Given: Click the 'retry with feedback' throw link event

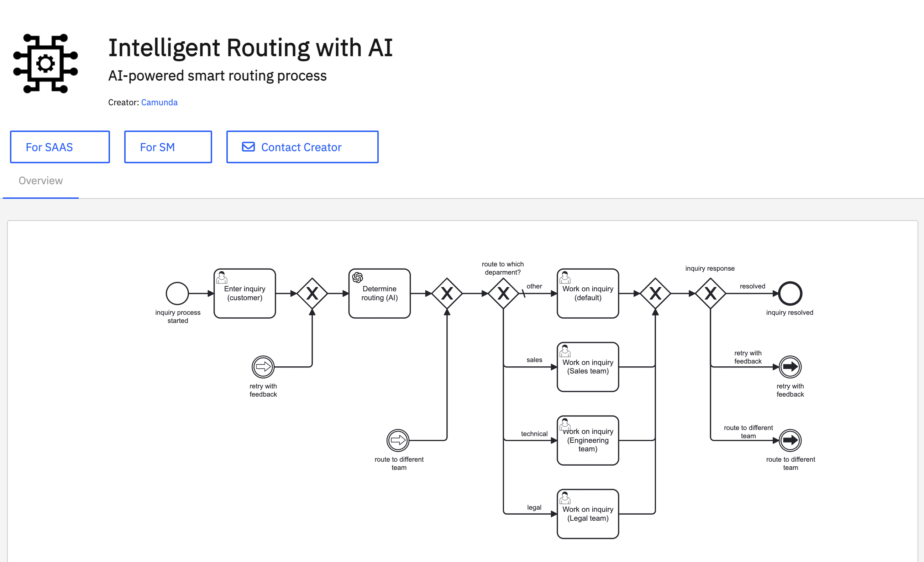Looking at the screenshot, I should pos(790,367).
